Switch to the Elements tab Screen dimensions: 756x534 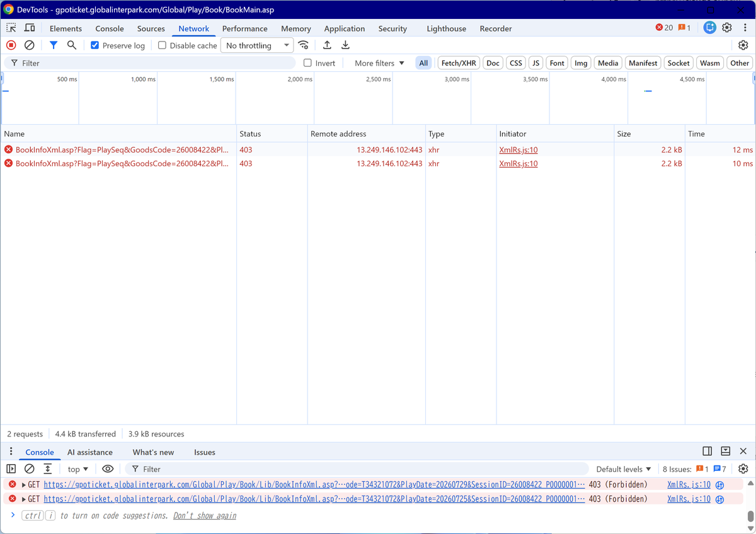coord(66,28)
